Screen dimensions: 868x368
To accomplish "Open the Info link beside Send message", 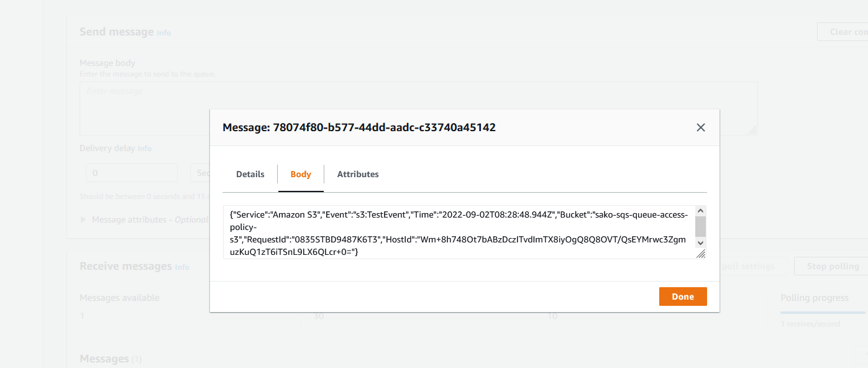I will click(164, 32).
